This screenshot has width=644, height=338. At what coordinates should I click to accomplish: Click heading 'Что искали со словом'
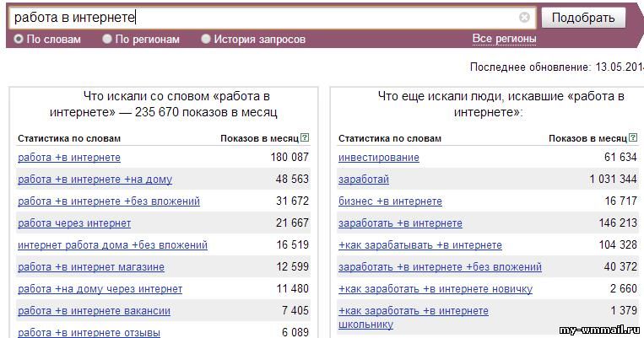[x=164, y=105]
